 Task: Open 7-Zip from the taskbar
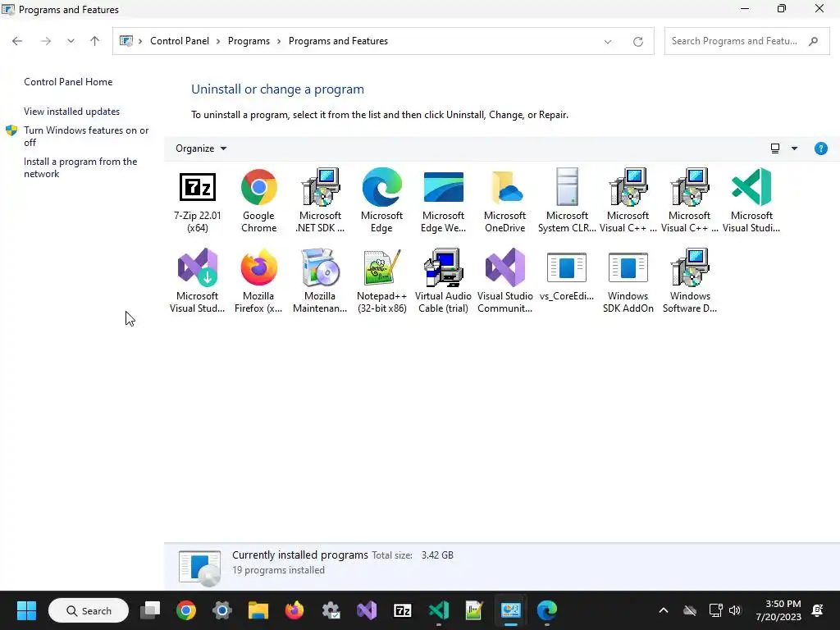point(402,610)
